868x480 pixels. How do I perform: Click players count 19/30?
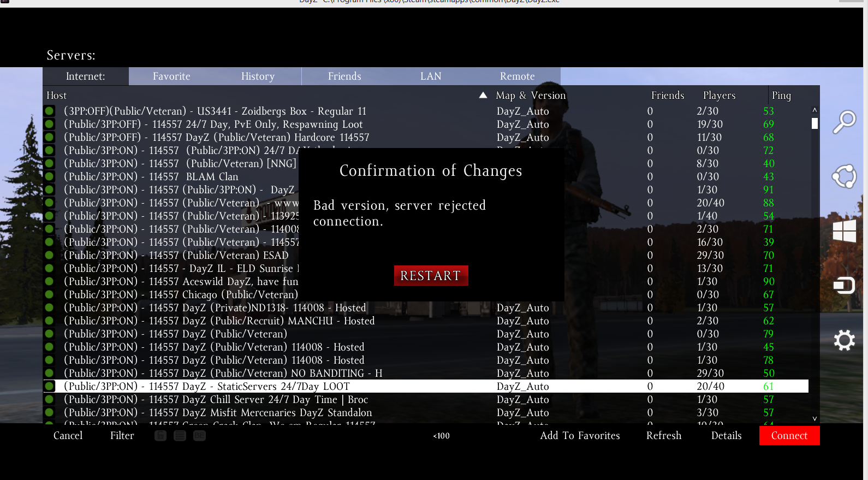(x=710, y=124)
